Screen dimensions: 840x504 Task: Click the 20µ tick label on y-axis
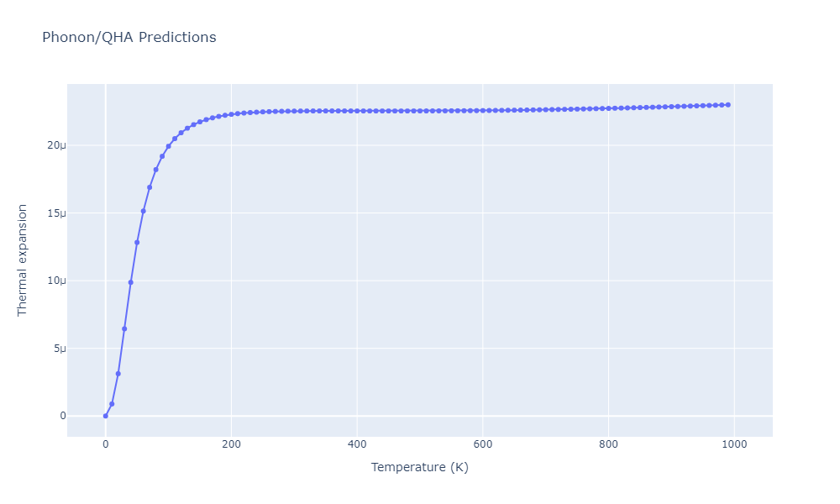tap(57, 145)
